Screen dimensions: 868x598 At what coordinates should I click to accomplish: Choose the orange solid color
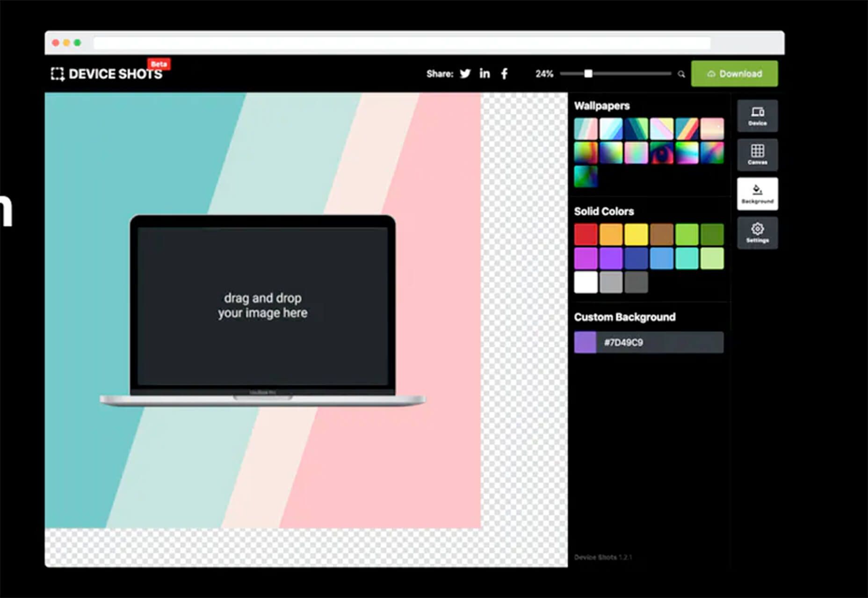coord(611,234)
